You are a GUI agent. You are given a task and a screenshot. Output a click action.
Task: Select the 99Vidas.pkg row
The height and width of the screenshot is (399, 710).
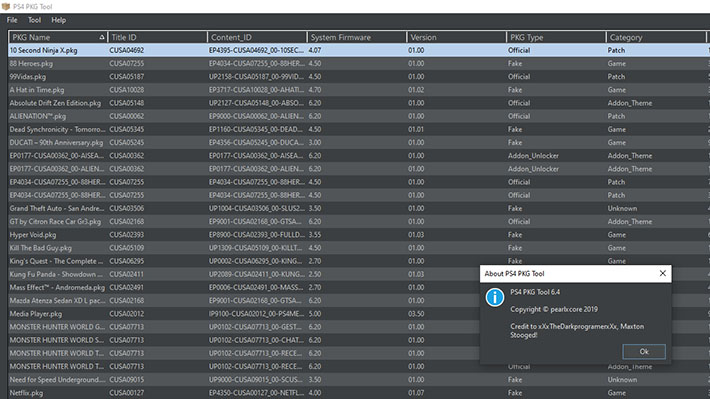point(359,77)
